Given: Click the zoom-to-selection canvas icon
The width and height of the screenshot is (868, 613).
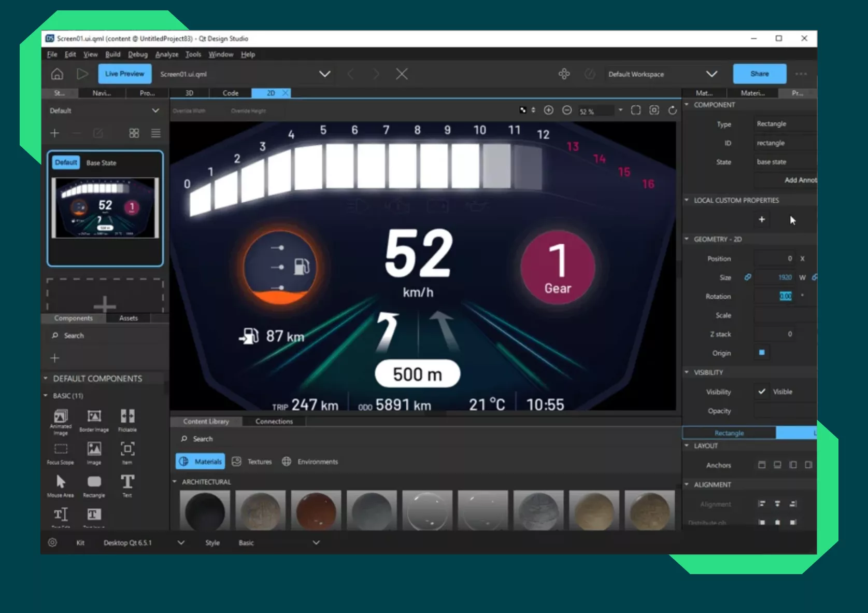Looking at the screenshot, I should point(654,110).
